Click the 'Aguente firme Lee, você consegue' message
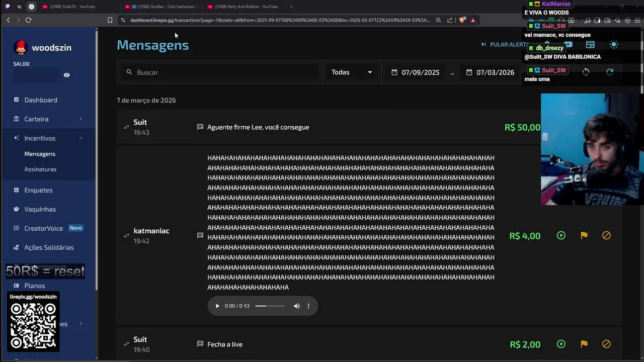644x362 pixels. pyautogui.click(x=258, y=127)
